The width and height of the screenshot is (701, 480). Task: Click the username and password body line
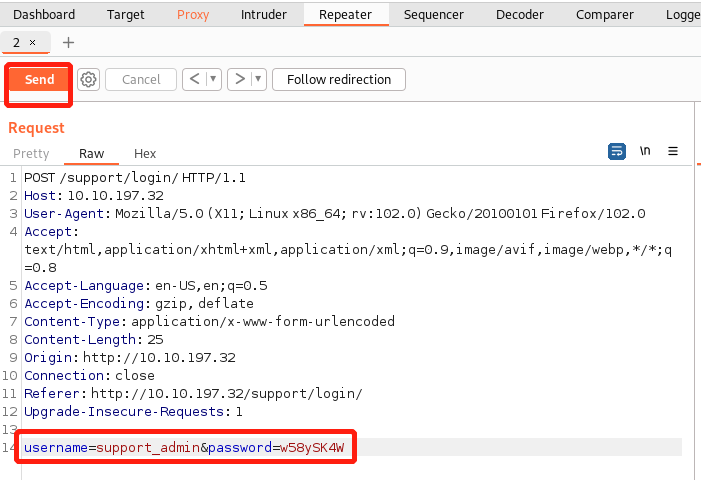[x=184, y=447]
